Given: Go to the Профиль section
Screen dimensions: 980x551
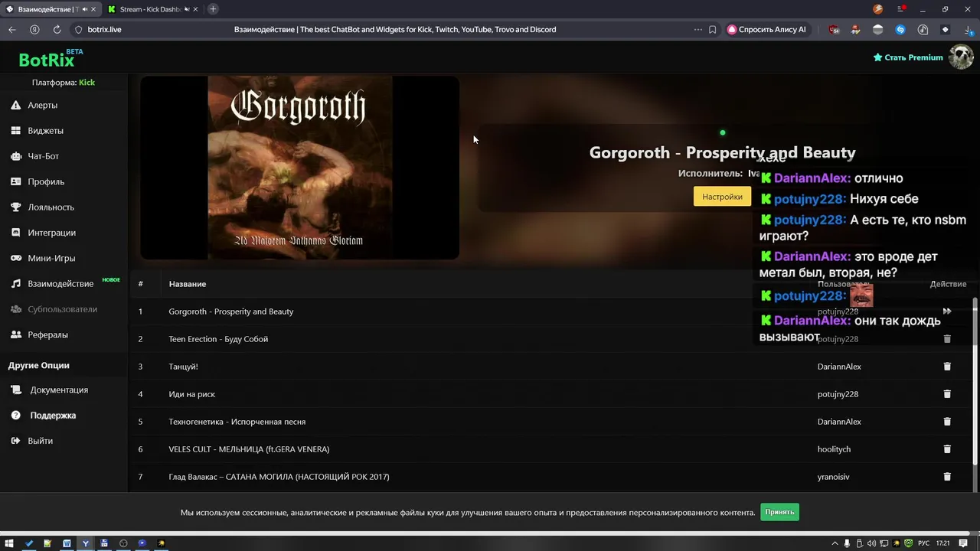Looking at the screenshot, I should [x=46, y=182].
